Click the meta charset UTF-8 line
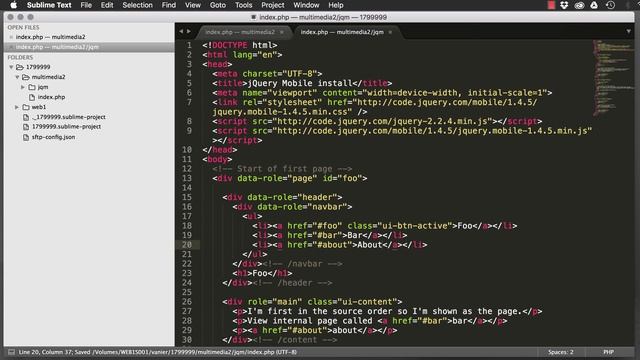 pos(267,73)
